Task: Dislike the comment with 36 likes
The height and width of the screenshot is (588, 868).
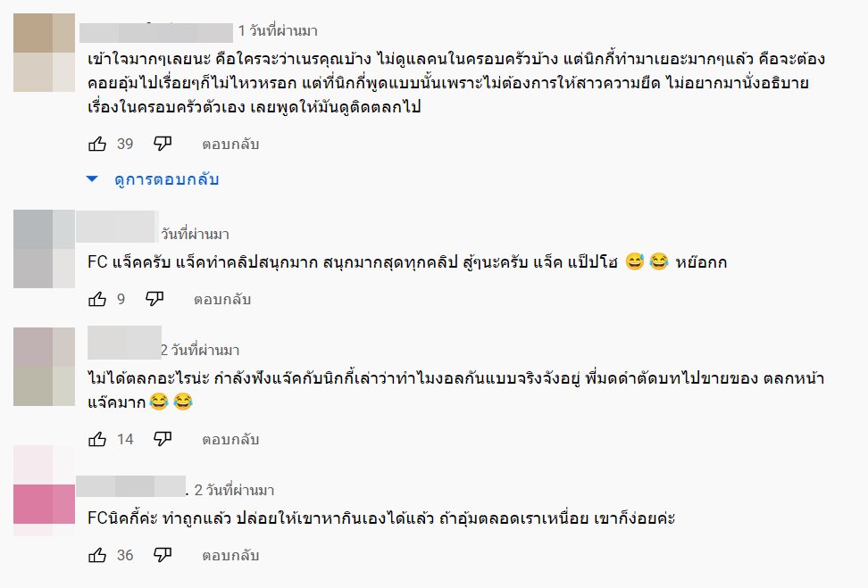Action: 162,555
